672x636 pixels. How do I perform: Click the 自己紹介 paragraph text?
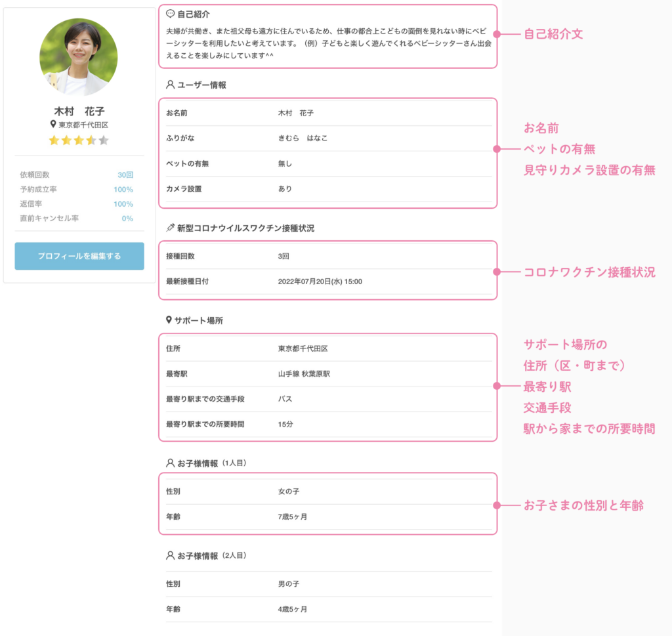coord(329,43)
